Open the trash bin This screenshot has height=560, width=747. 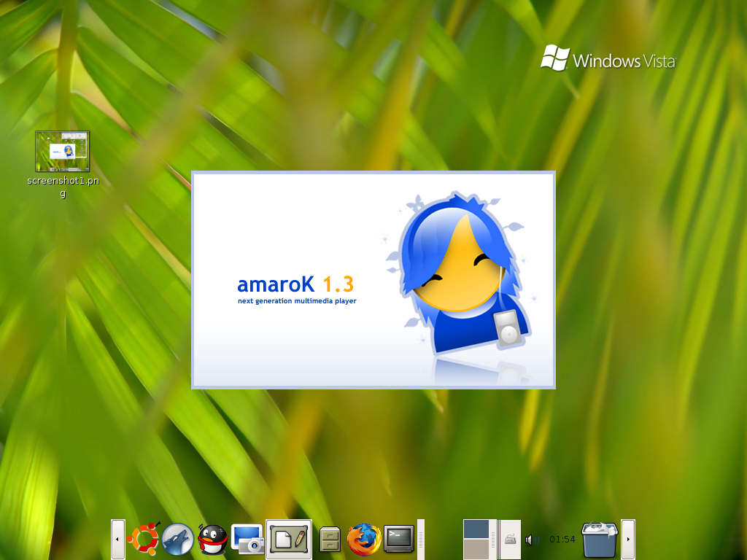pyautogui.click(x=600, y=539)
